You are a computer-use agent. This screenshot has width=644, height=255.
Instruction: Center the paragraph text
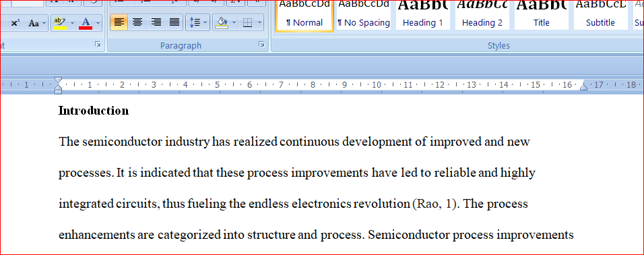click(x=137, y=23)
